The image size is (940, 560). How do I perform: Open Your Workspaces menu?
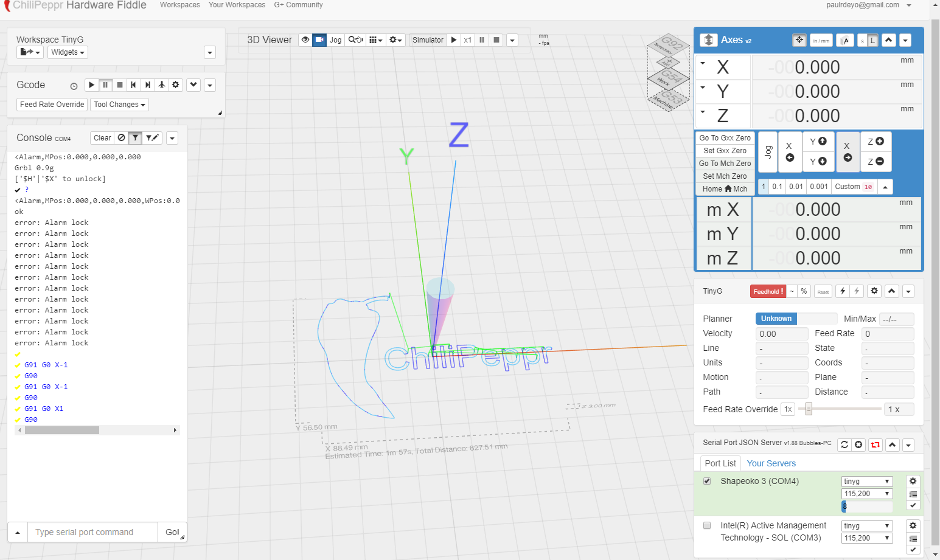click(x=237, y=5)
